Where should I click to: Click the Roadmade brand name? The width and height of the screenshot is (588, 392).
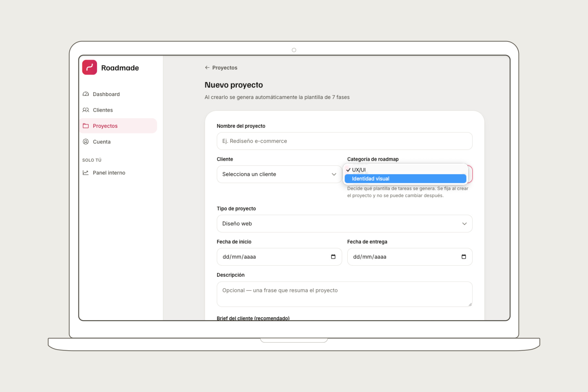point(120,68)
